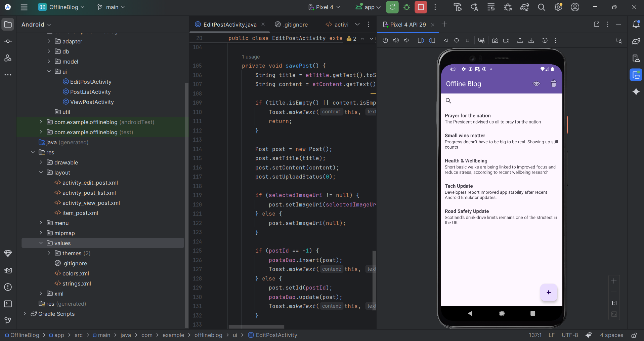
Task: Click the emulator power button icon
Action: pyautogui.click(x=385, y=40)
